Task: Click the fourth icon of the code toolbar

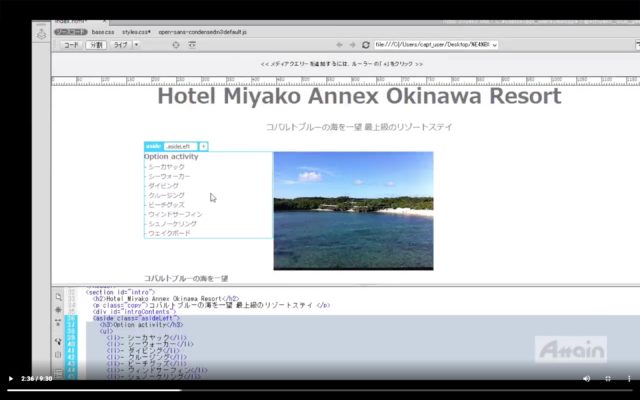Action: click(58, 342)
